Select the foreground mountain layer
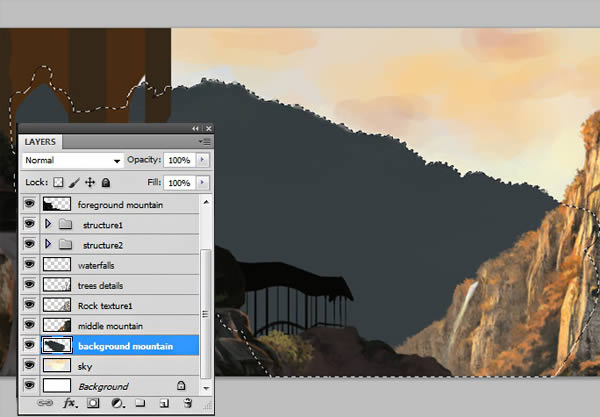This screenshot has width=600, height=417. click(x=121, y=205)
